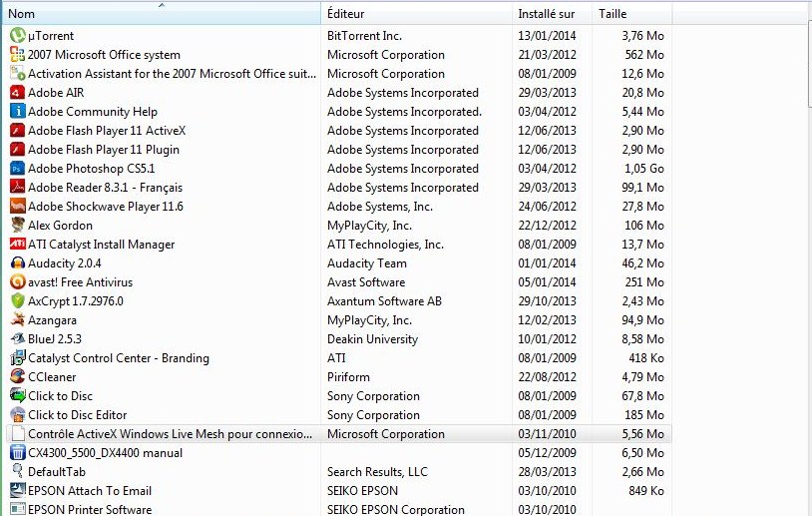
Task: Click the CX4300_5500_DX4400 manual trash icon
Action: click(18, 453)
